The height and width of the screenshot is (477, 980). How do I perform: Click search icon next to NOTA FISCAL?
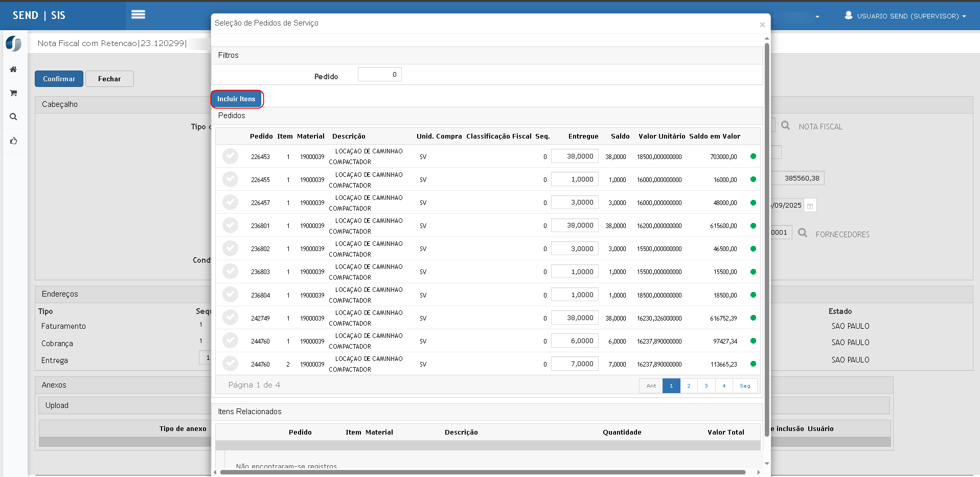pyautogui.click(x=785, y=126)
